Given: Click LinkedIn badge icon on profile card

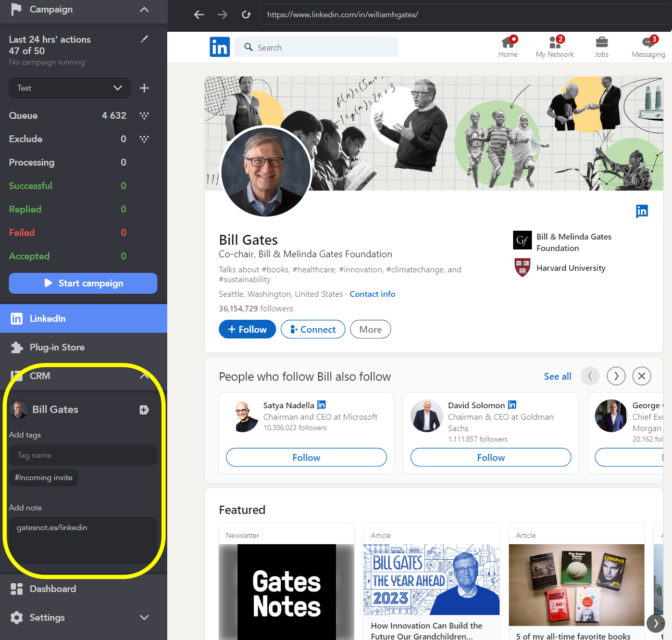Looking at the screenshot, I should 642,211.
